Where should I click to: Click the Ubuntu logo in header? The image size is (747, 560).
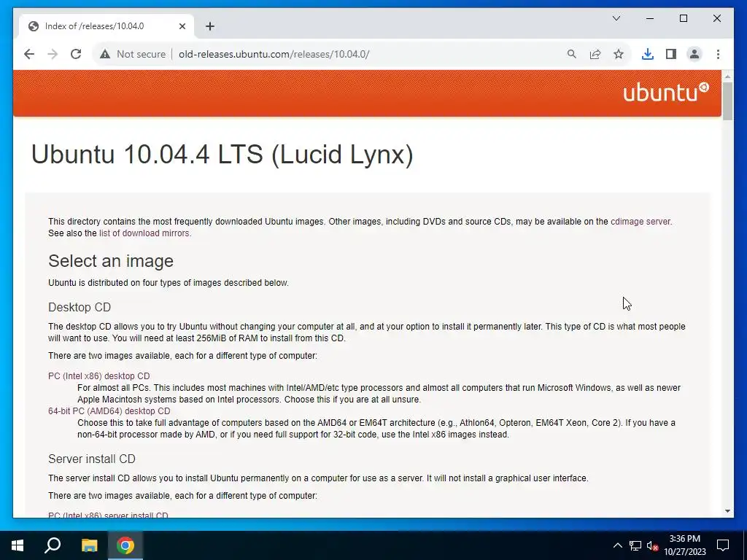coord(665,92)
